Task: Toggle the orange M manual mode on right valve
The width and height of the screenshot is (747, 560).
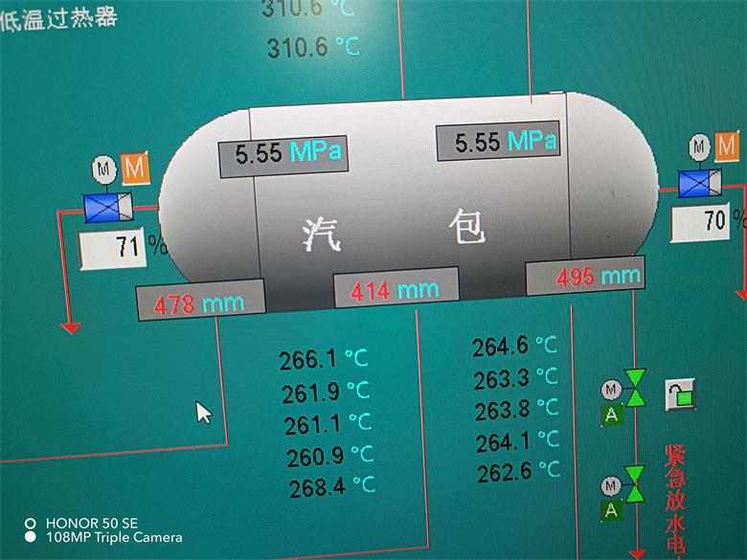Action: [728, 146]
